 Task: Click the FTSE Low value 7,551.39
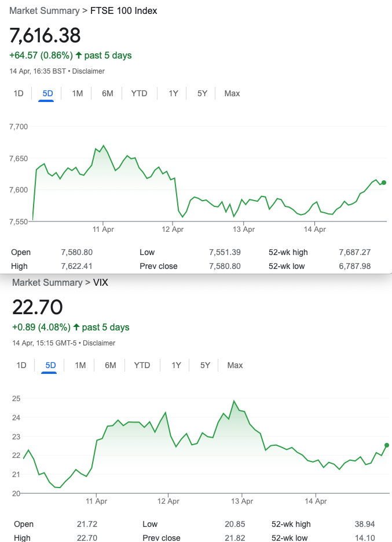(225, 252)
